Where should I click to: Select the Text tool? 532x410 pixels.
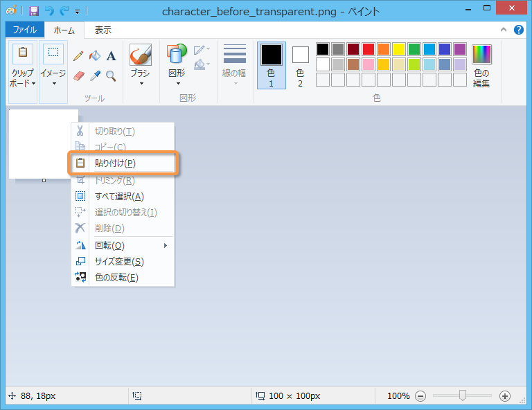point(111,56)
